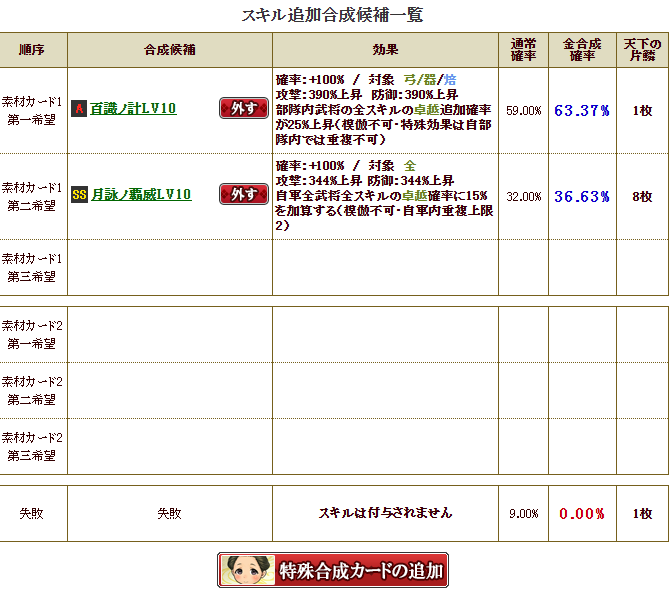Select the 36.63% full synthesis rate
This screenshot has width=671, height=596.
[x=582, y=197]
